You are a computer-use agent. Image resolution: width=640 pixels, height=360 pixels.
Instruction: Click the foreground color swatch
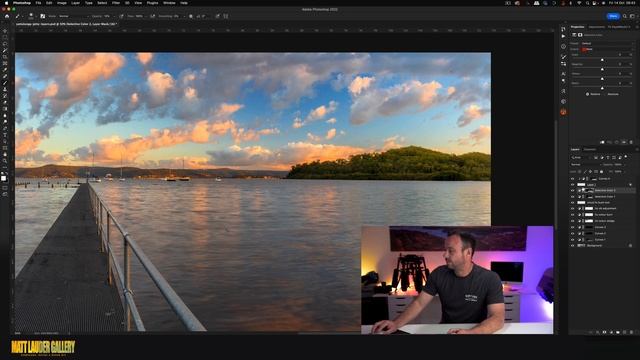[x=4, y=178]
